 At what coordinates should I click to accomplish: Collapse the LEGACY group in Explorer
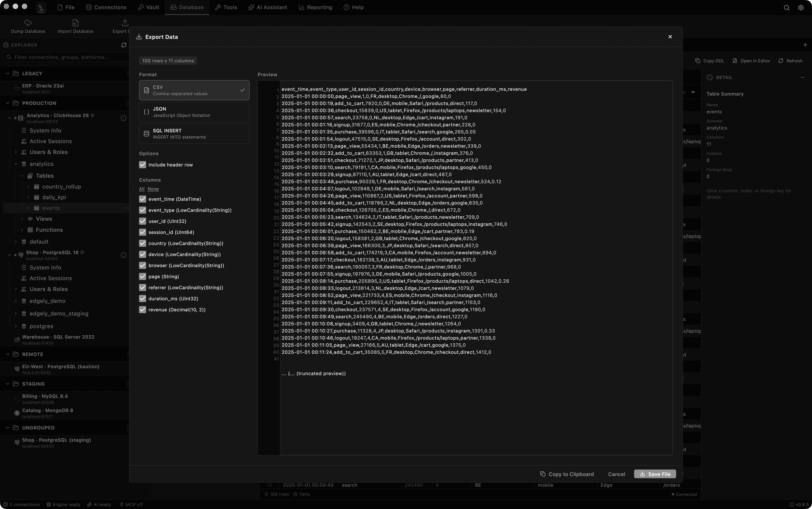click(8, 73)
